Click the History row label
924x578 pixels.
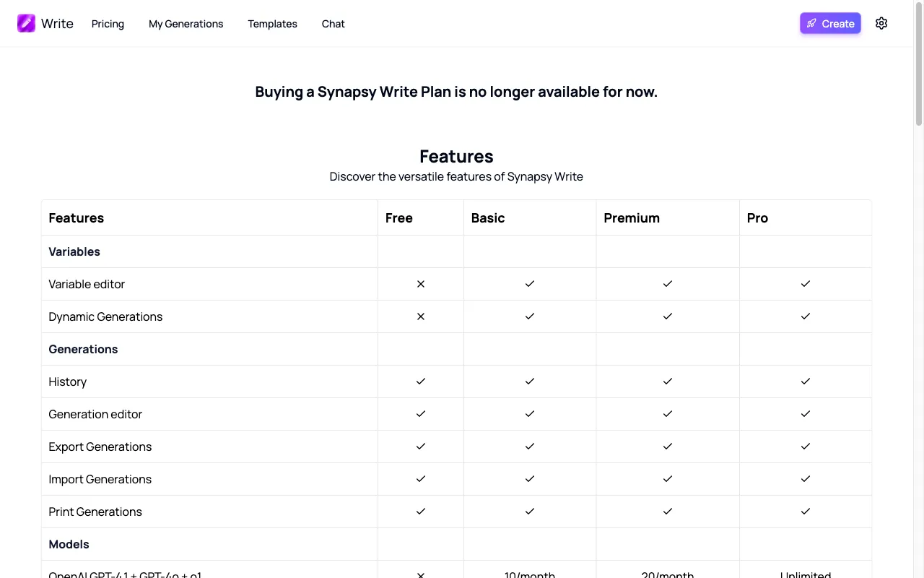(67, 381)
